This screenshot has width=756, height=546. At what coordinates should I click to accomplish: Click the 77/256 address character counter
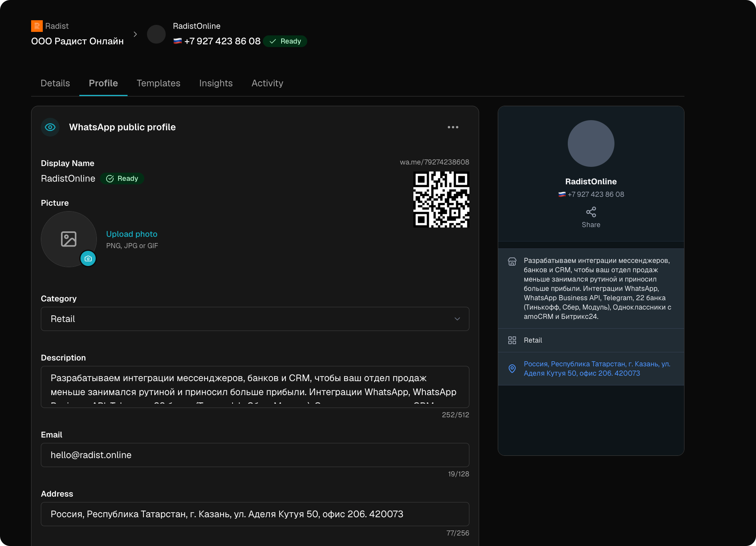(458, 533)
